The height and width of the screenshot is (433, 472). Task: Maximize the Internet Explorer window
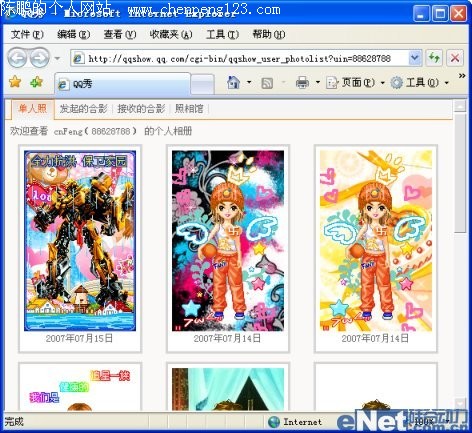coord(440,14)
